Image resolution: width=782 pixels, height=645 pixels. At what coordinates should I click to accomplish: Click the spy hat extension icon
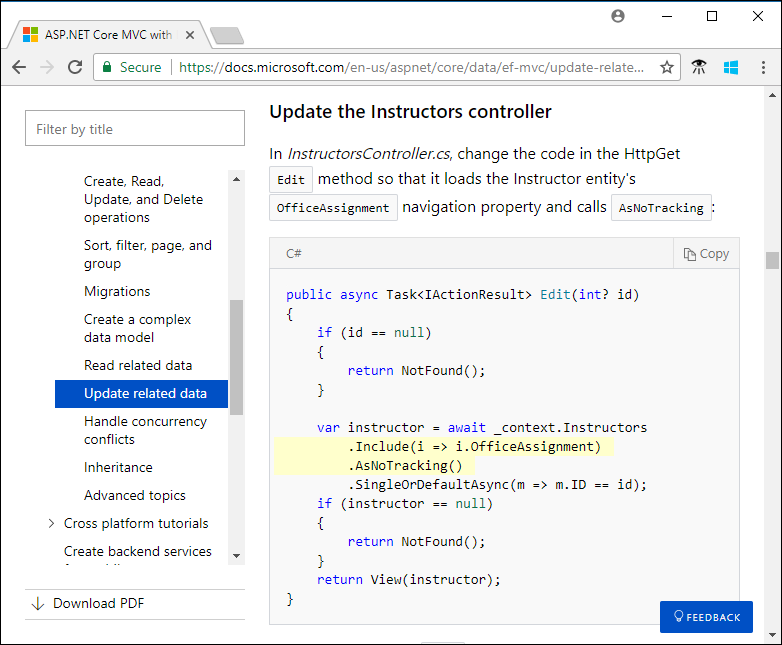tap(699, 67)
